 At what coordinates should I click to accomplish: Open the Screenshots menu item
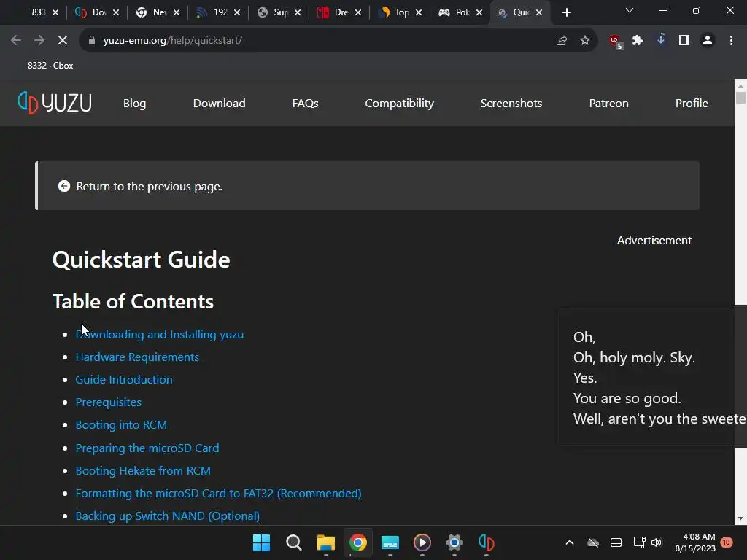click(511, 103)
